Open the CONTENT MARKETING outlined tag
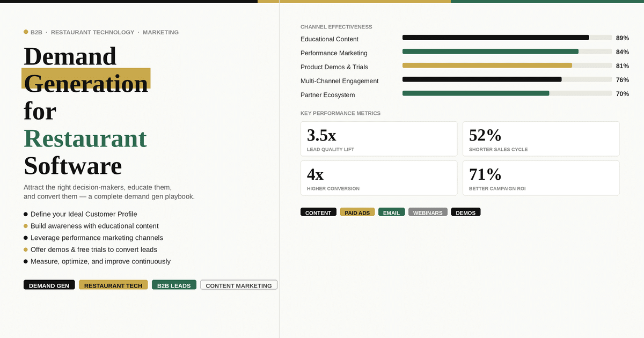 (239, 285)
